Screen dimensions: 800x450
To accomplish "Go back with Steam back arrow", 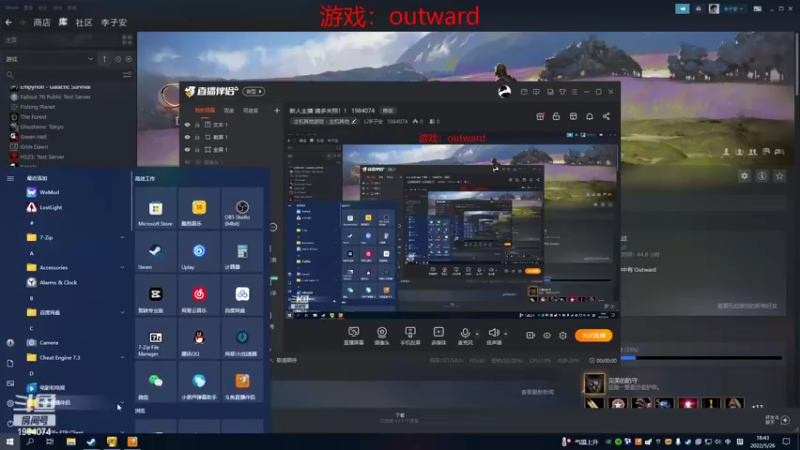I will point(9,22).
